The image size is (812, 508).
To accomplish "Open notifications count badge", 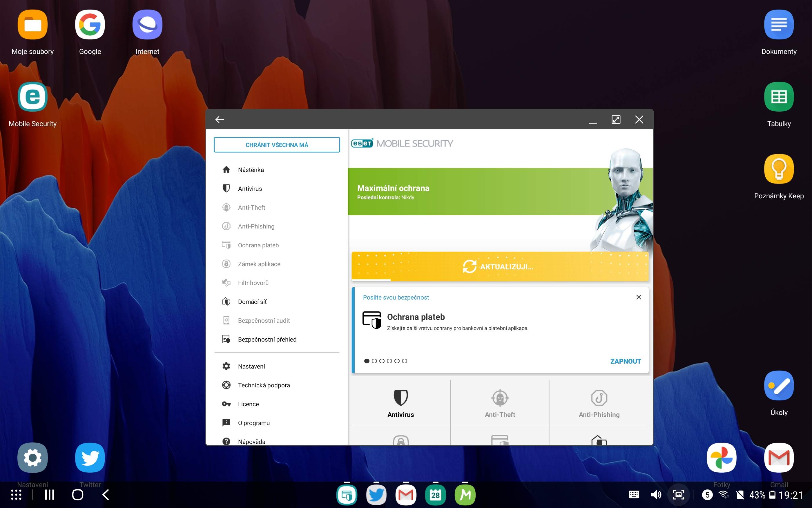I will [x=707, y=495].
